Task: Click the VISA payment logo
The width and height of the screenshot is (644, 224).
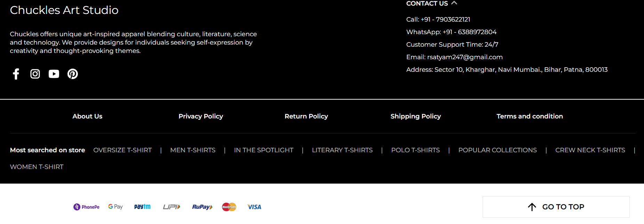Action: [x=254, y=207]
